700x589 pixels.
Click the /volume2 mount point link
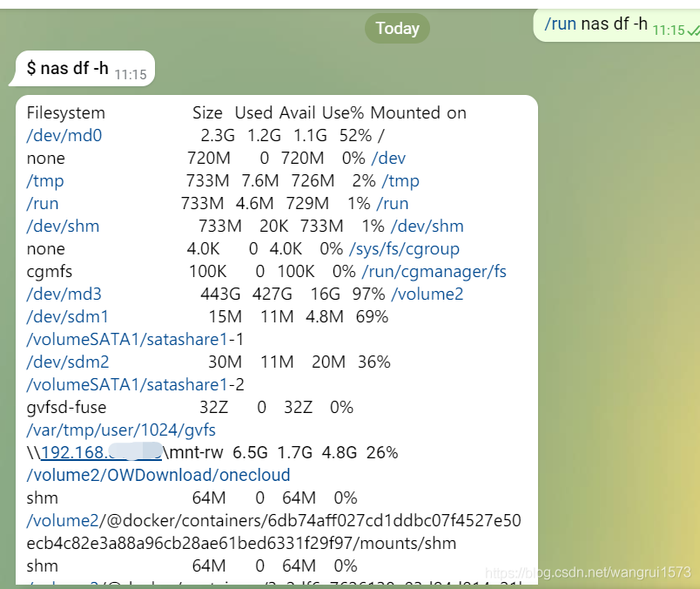point(427,294)
